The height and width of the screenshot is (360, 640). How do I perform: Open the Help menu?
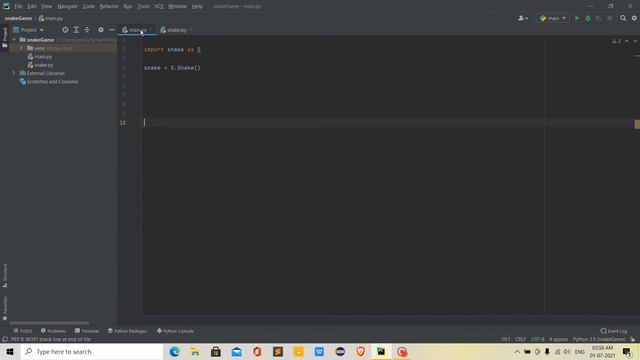(197, 7)
